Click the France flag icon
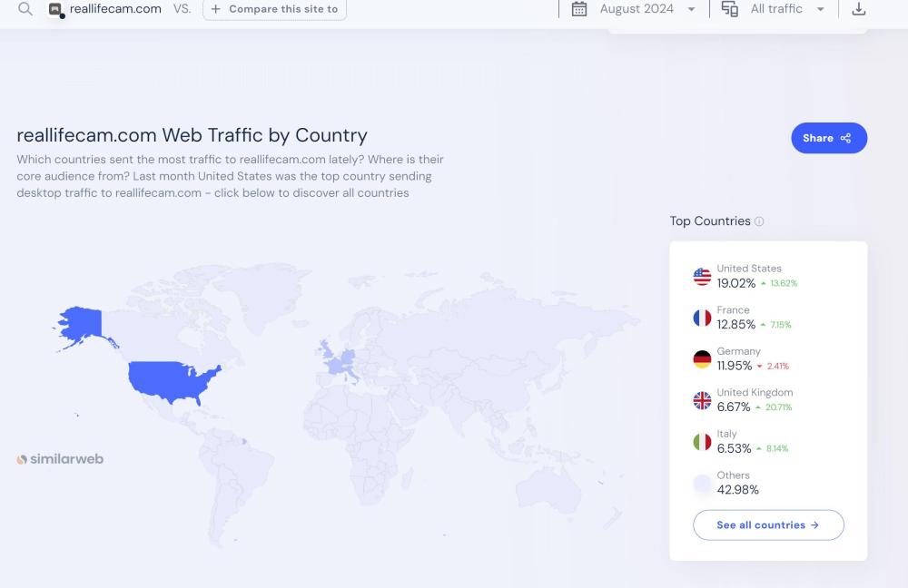The image size is (908, 588). [x=702, y=318]
